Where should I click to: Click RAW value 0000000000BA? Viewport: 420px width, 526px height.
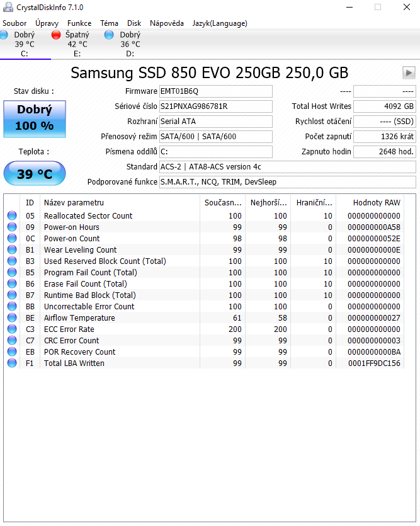[x=374, y=352]
